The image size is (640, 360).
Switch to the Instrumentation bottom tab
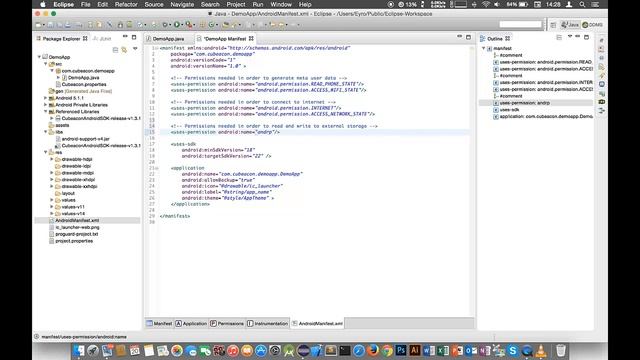click(x=267, y=323)
